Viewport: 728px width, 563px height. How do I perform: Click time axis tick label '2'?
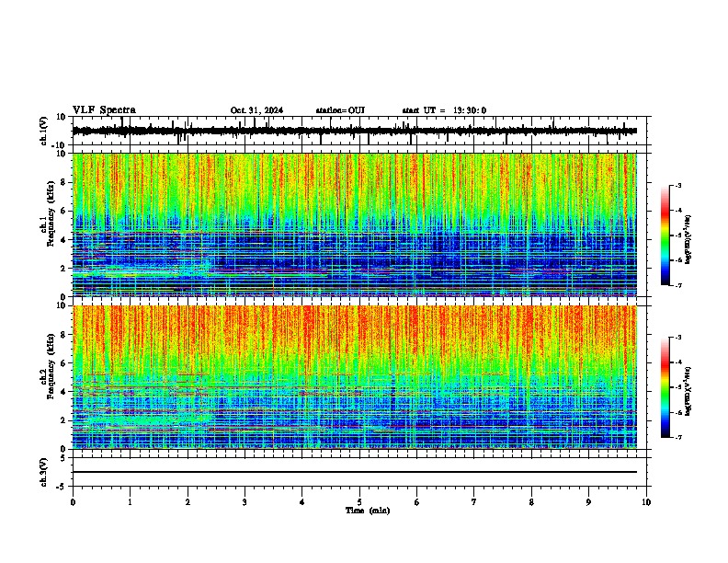[188, 502]
